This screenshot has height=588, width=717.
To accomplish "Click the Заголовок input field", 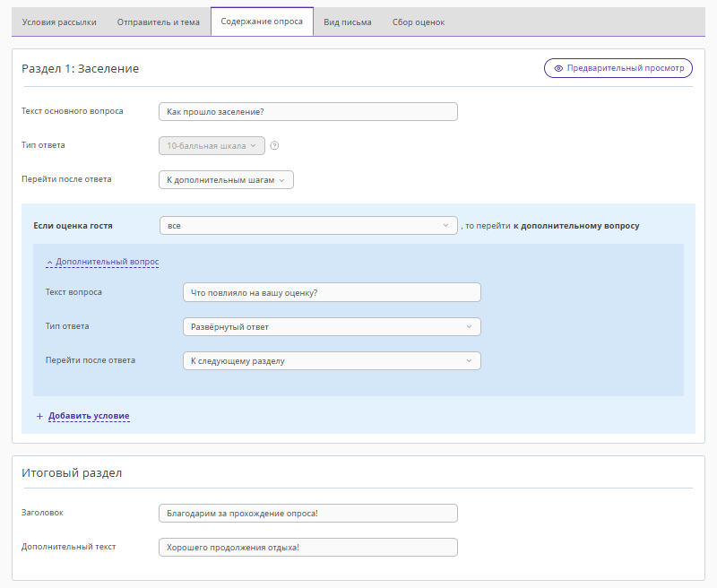I will [307, 513].
